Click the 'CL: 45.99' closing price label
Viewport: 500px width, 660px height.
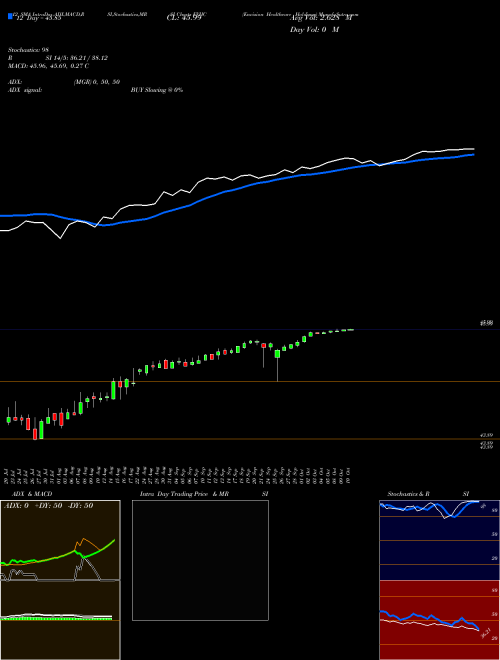tap(184, 18)
